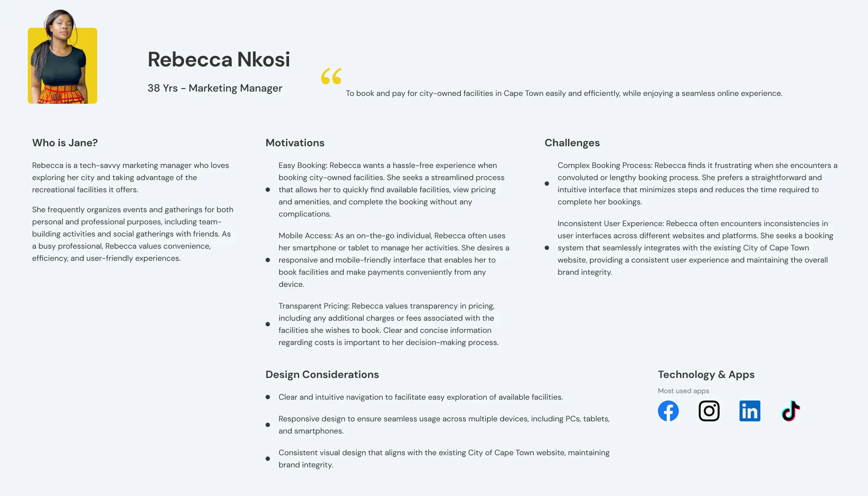868x496 pixels.
Task: Click the LinkedIn app icon
Action: (750, 411)
